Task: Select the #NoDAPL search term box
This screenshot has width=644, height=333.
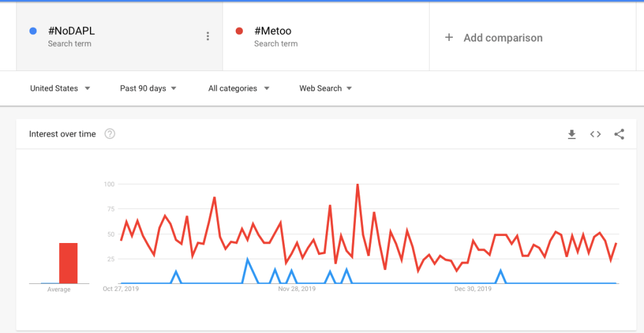Action: coord(113,37)
